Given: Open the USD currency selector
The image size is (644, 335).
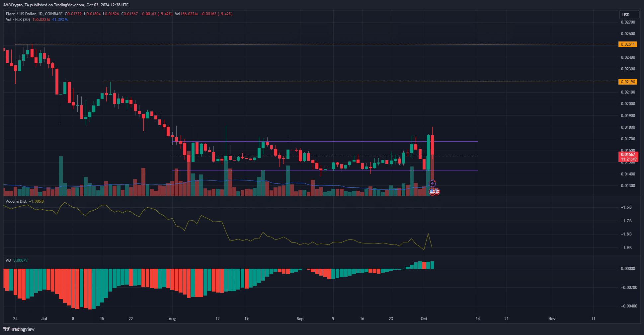Looking at the screenshot, I should point(629,15).
